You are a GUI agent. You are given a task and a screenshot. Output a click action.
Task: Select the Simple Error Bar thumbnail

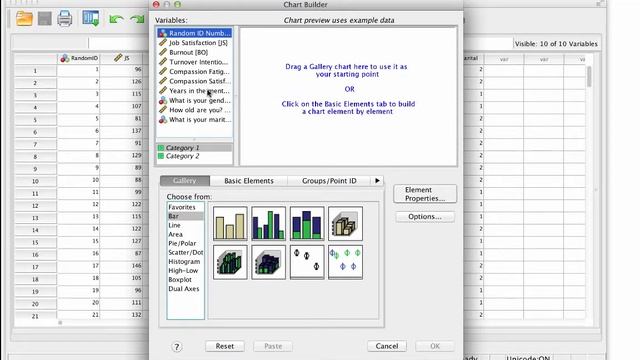click(307, 262)
